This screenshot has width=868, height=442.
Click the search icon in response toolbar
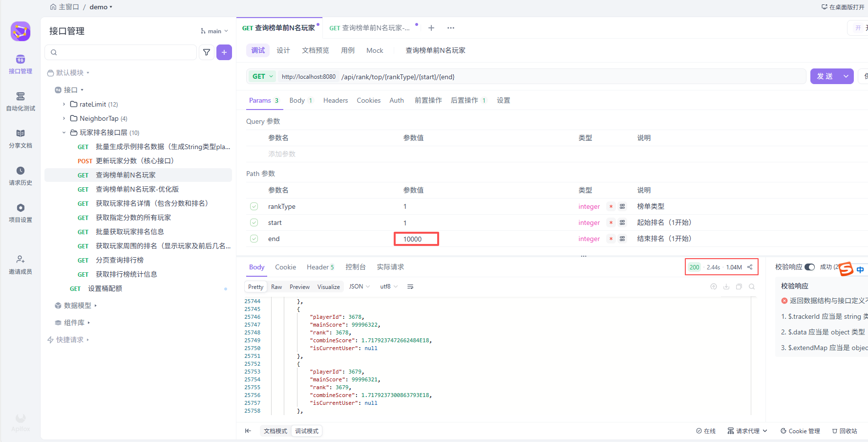tap(752, 287)
